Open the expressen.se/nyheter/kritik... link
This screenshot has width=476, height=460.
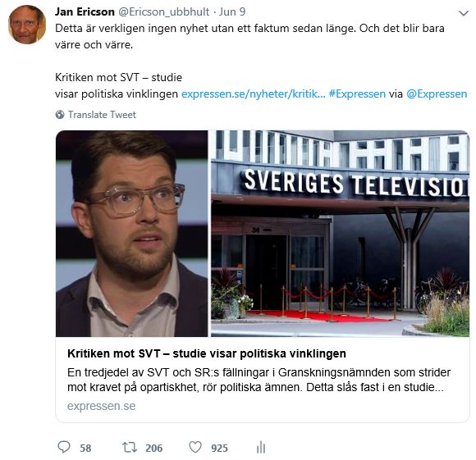click(x=253, y=94)
